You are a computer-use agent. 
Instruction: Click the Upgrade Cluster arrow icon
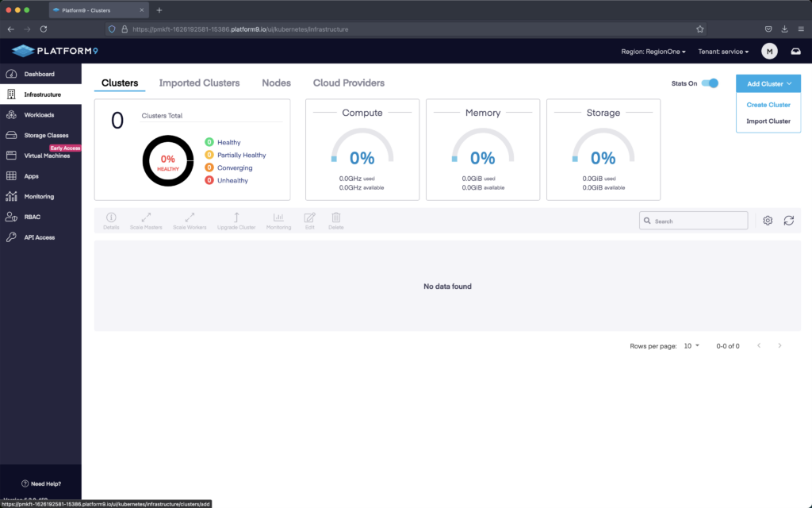236,217
